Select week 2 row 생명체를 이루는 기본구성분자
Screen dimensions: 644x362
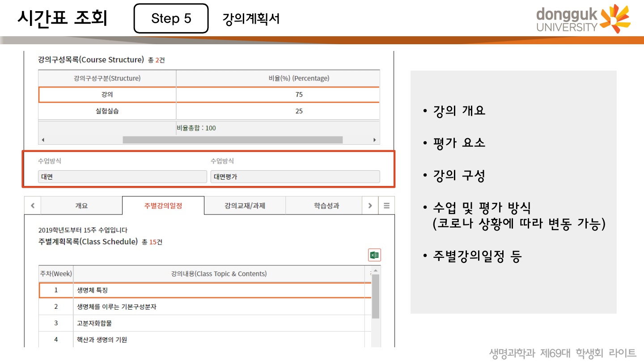coord(205,307)
